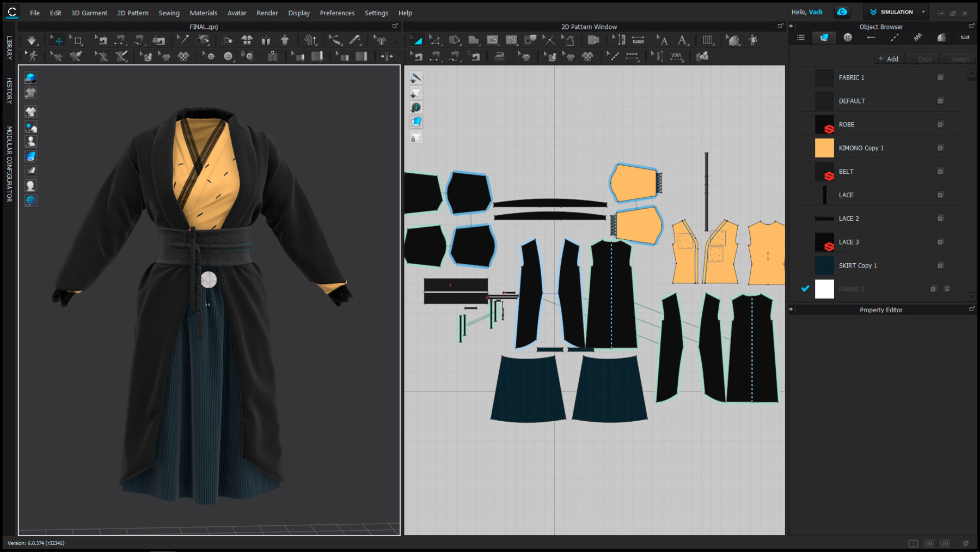Viewport: 980px width, 552px height.
Task: Select the orange KIMONO Copy 1 fabric swatch
Action: tap(824, 148)
